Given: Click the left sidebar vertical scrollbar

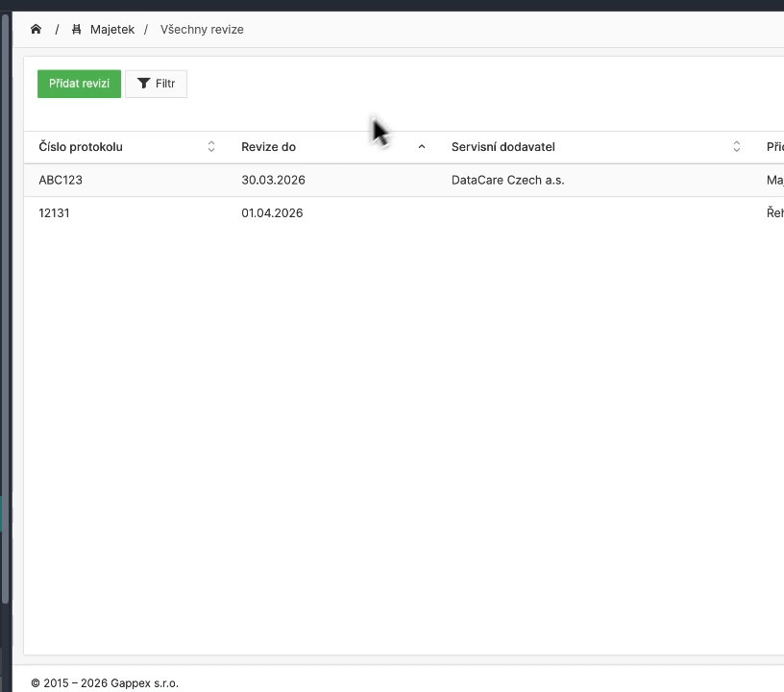Looking at the screenshot, I should [5, 308].
